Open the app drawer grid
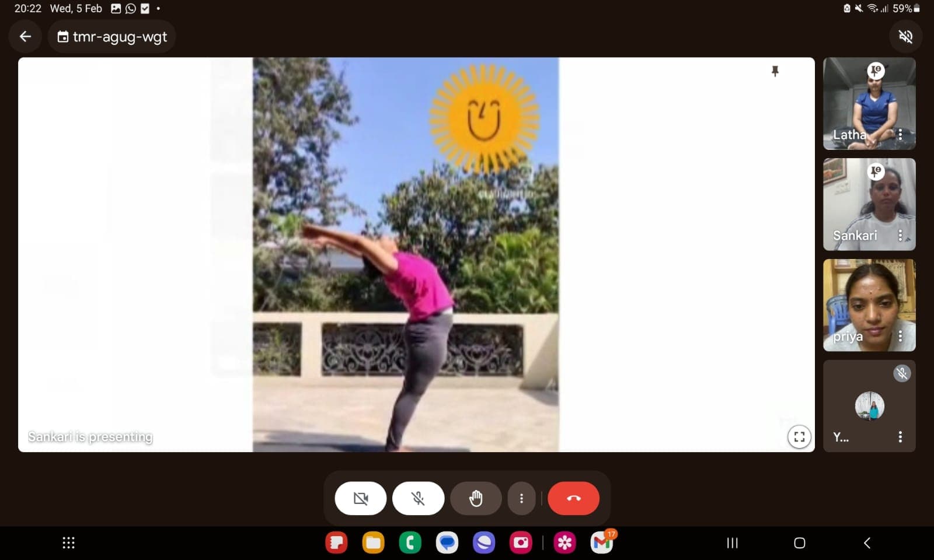Viewport: 934px width, 560px height. tap(68, 543)
